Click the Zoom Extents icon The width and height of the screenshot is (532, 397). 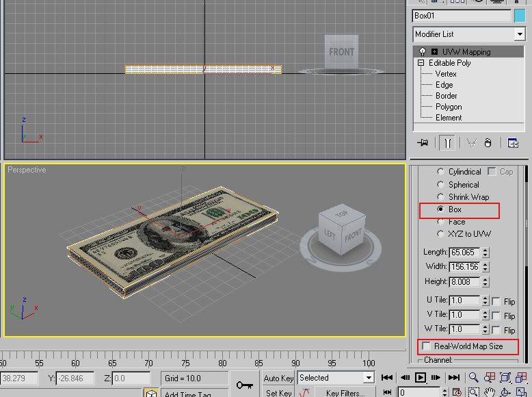505,377
